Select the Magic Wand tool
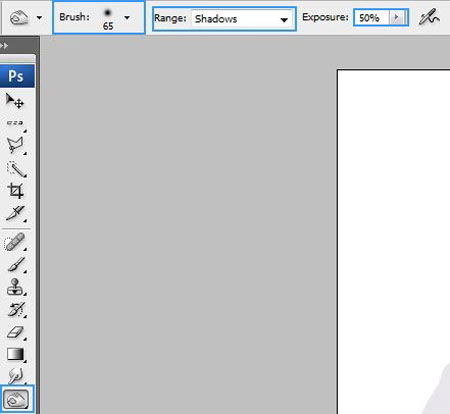Image resolution: width=450 pixels, height=414 pixels. 15,169
